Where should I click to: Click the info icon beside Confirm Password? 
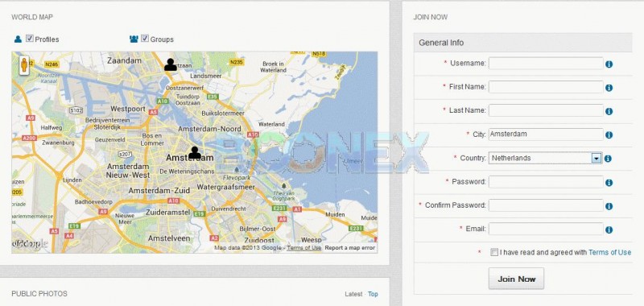point(609,206)
